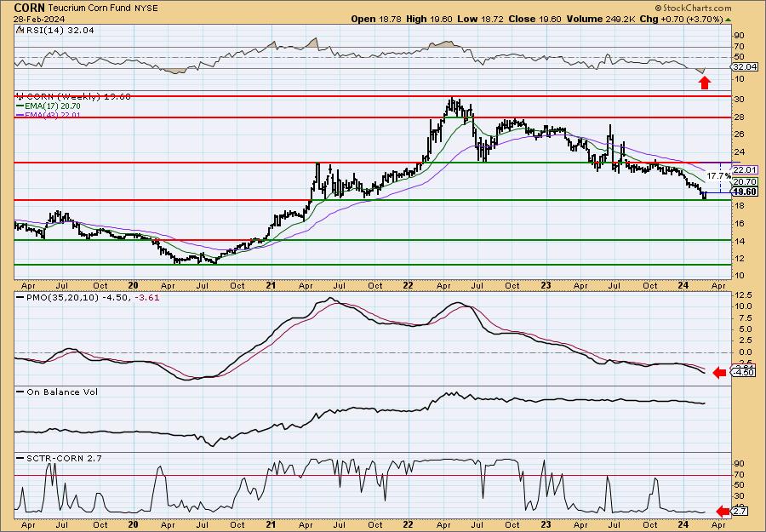Click the Teucrium Corn Fund NYSE name
Viewport: 766px width, 532px height.
(101, 9)
